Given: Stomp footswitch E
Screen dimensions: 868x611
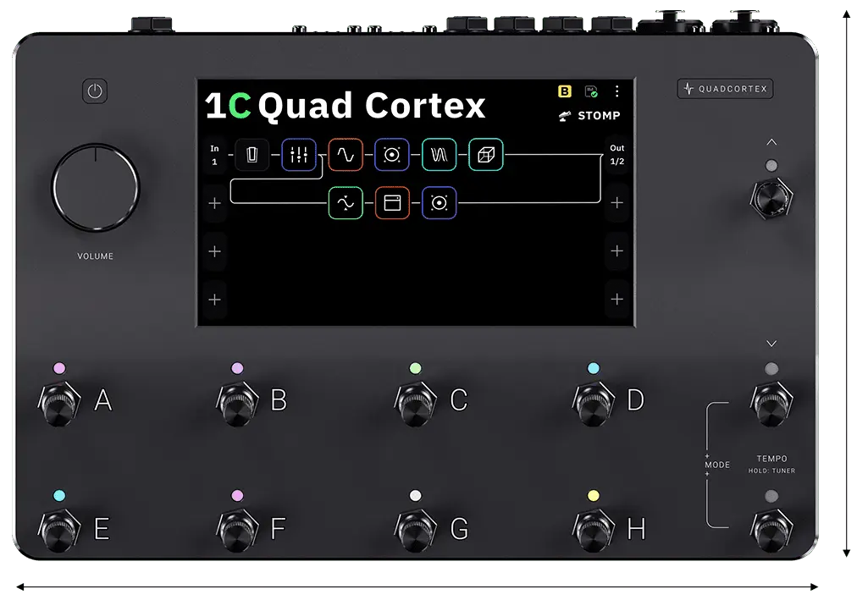Looking at the screenshot, I should 60,531.
